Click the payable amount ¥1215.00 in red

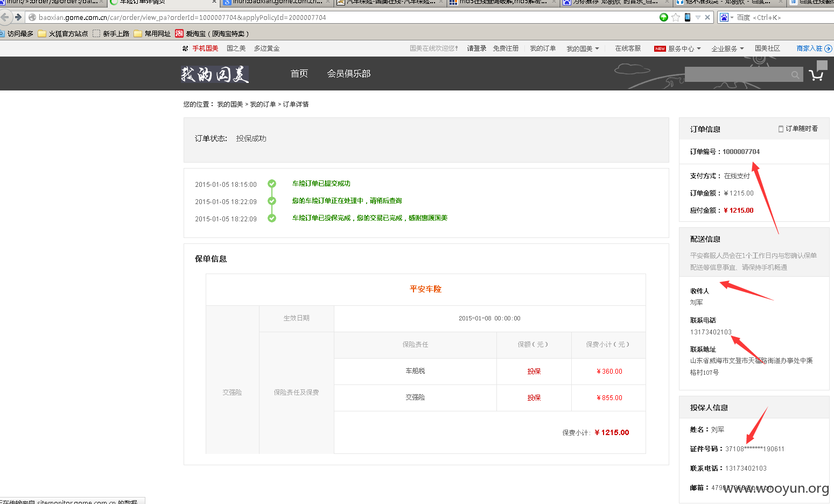tap(739, 211)
